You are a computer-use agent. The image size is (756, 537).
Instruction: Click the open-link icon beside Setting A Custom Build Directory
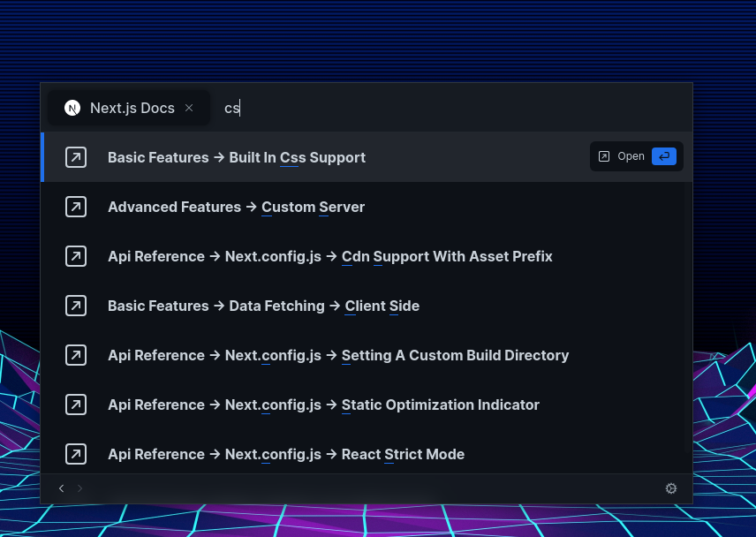pos(76,355)
